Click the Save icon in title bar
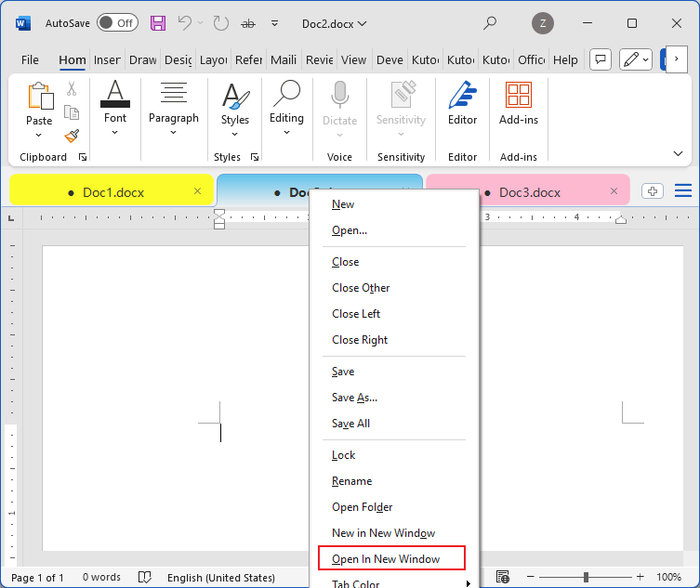This screenshot has width=700, height=588. point(158,22)
